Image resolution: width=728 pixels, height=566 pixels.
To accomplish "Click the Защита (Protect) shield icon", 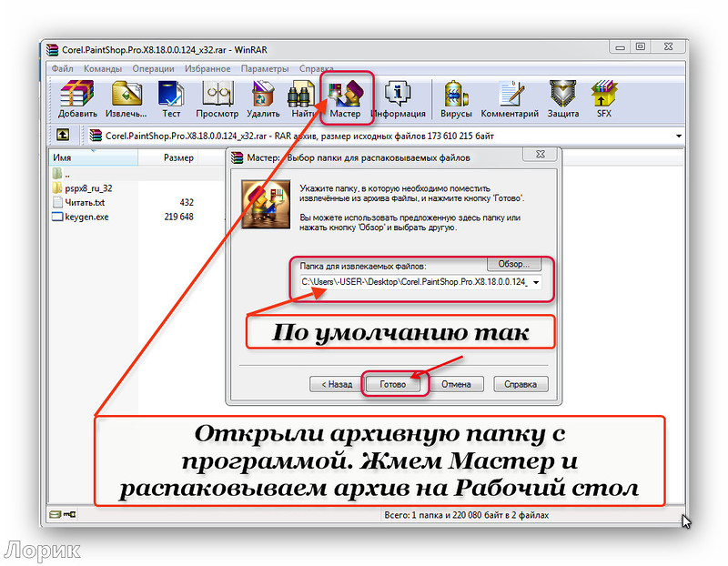I will pyautogui.click(x=563, y=98).
